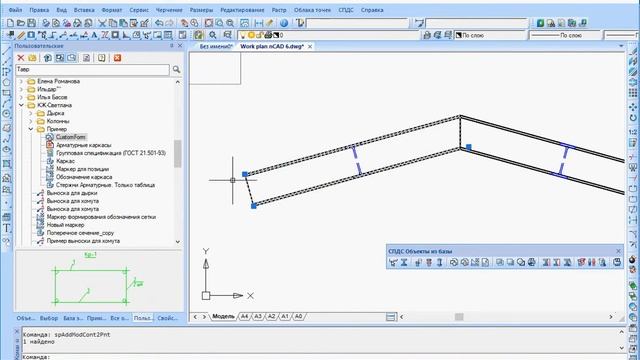640x360 pixels.
Task: Select the line tool in left toolbar
Action: click(x=6, y=51)
